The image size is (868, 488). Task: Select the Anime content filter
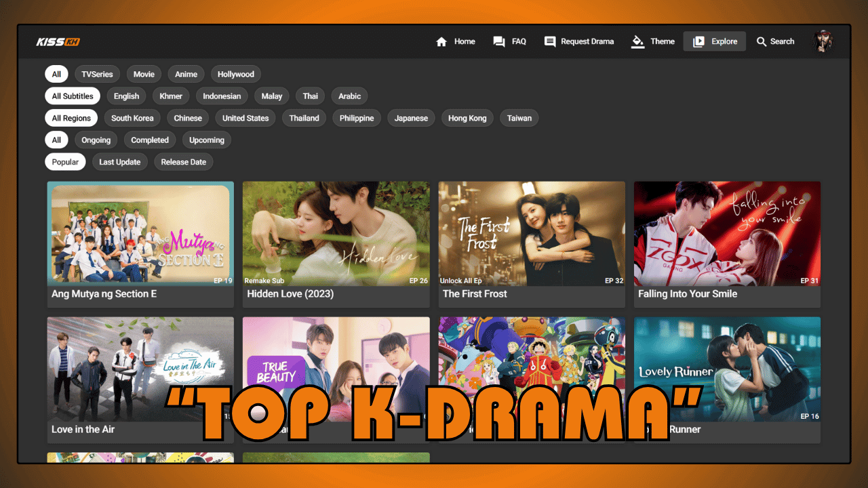pos(186,74)
